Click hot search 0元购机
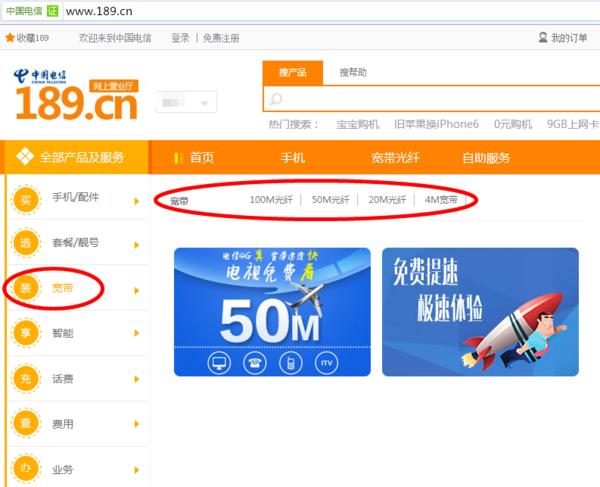This screenshot has height=487, width=600. [513, 124]
